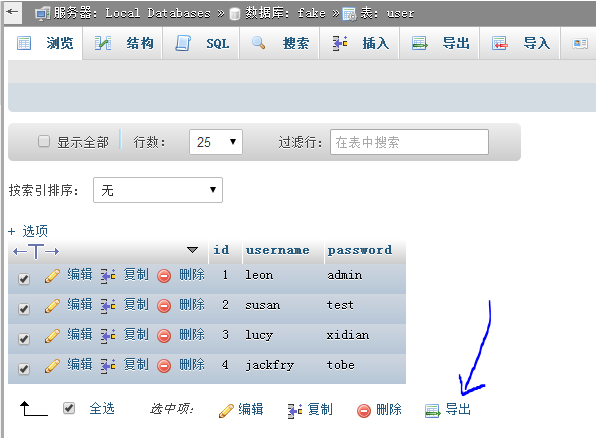Click the import icon in the top tab bar

tap(499, 43)
